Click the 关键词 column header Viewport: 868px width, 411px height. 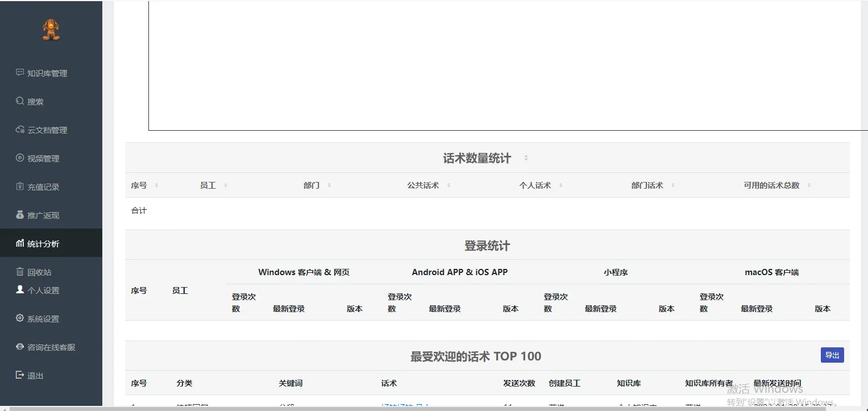coord(290,383)
